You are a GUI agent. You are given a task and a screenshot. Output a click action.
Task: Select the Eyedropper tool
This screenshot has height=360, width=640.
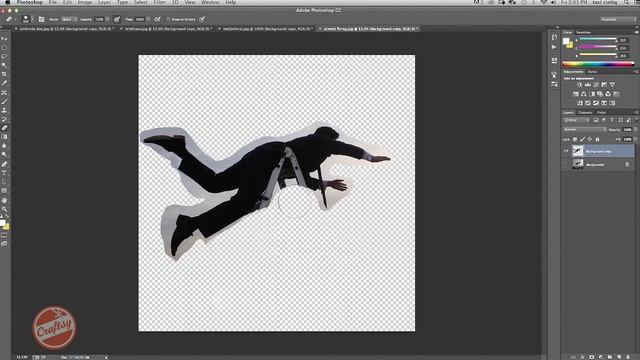(4, 83)
